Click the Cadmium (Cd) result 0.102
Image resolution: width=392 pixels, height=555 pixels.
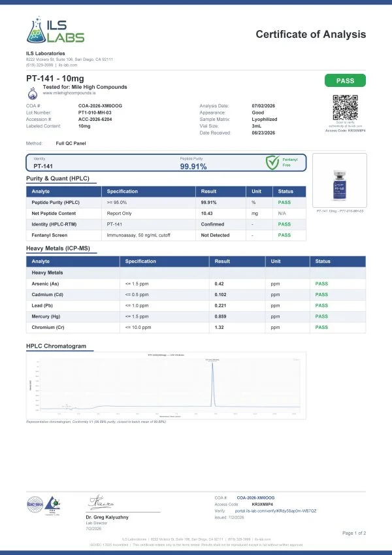220,294
